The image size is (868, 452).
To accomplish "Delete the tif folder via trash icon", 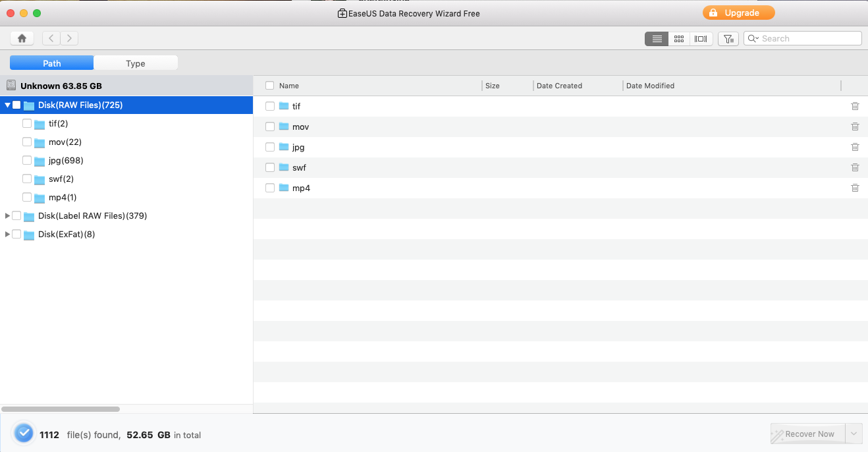I will coord(855,106).
